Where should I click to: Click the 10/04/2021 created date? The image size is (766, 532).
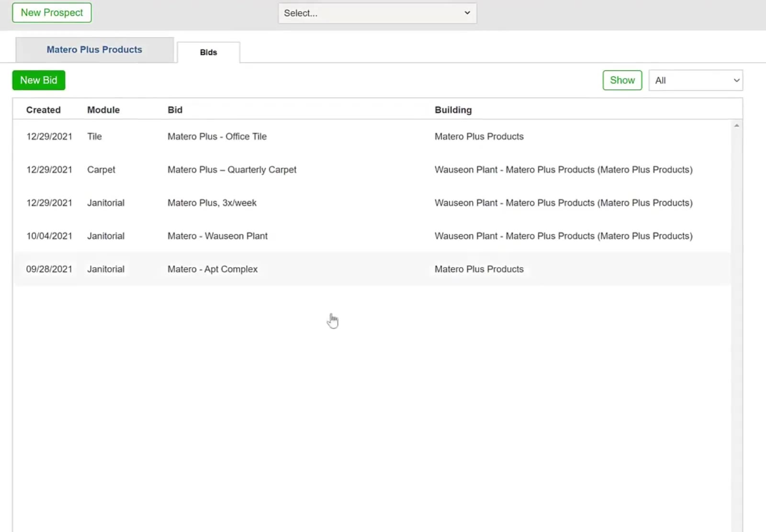click(x=49, y=236)
